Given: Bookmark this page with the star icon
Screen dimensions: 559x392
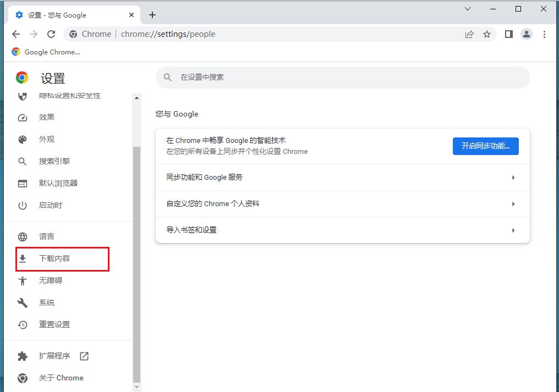Looking at the screenshot, I should pyautogui.click(x=486, y=34).
